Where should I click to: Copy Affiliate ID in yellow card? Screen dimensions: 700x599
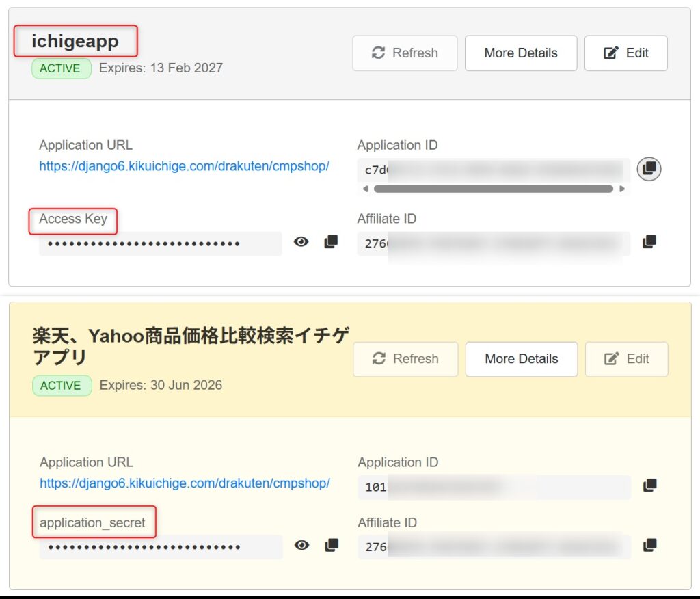[x=649, y=546]
